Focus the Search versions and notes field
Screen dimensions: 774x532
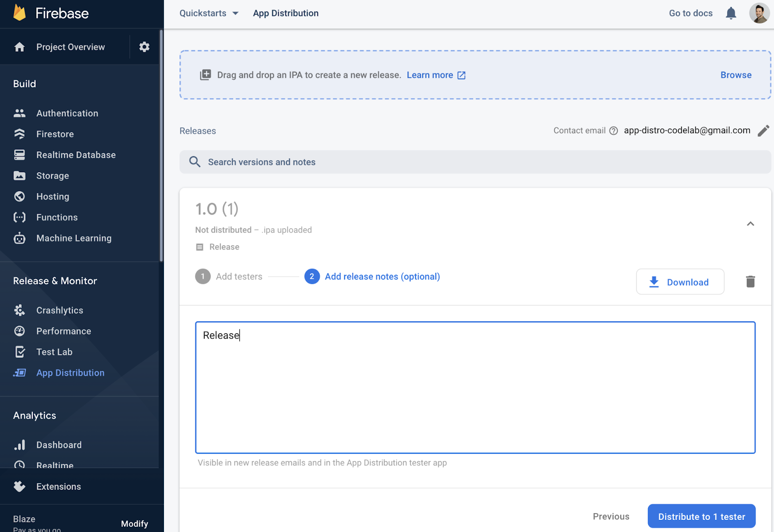click(x=474, y=162)
